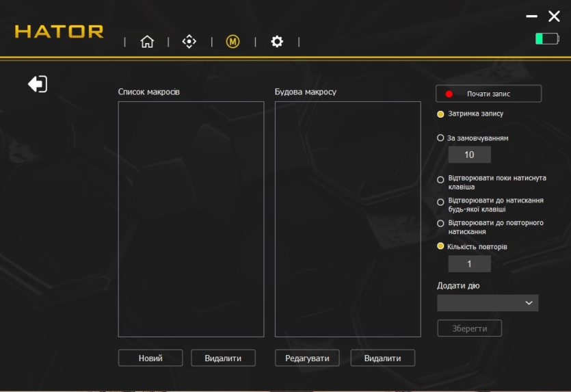Select the Macro (M) tab icon
The width and height of the screenshot is (571, 392).
pos(233,42)
